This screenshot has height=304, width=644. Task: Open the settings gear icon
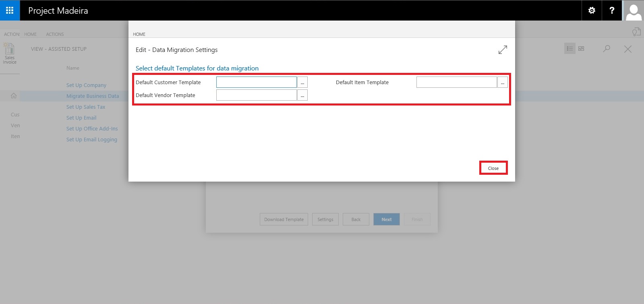(592, 10)
